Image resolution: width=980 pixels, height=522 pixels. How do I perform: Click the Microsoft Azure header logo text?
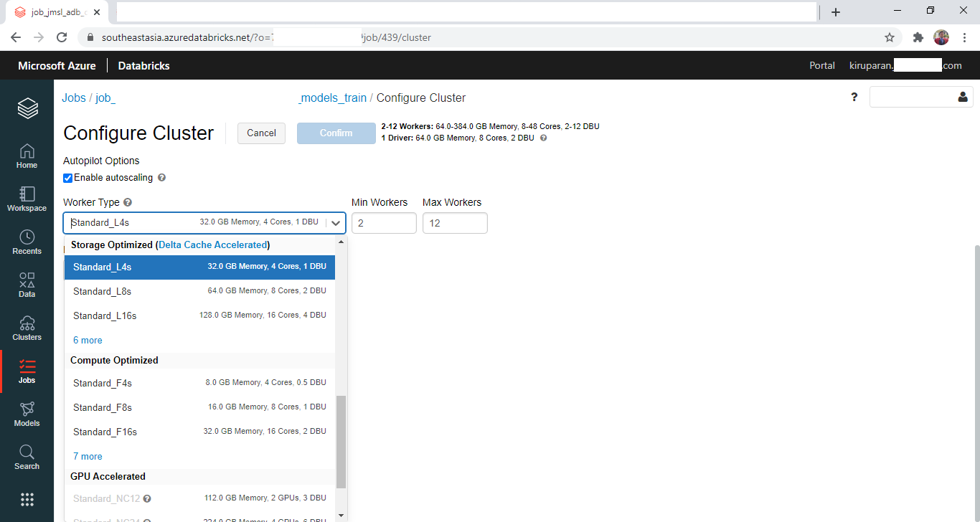click(57, 65)
